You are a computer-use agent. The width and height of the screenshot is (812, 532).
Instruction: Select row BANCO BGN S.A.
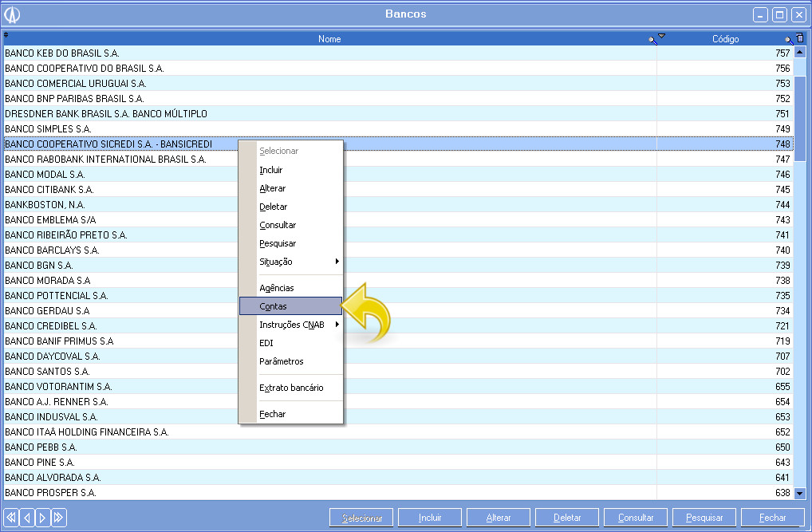click(398, 266)
